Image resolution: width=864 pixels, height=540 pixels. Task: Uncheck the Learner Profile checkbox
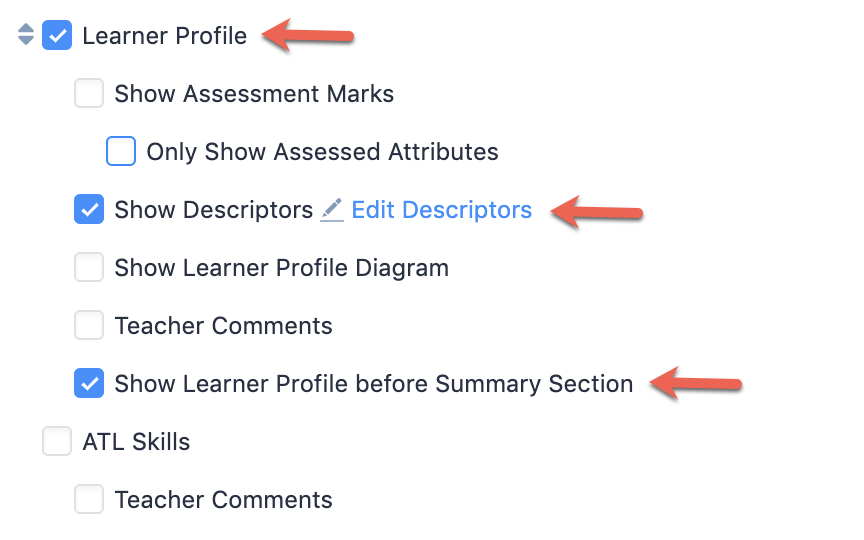pyautogui.click(x=57, y=35)
